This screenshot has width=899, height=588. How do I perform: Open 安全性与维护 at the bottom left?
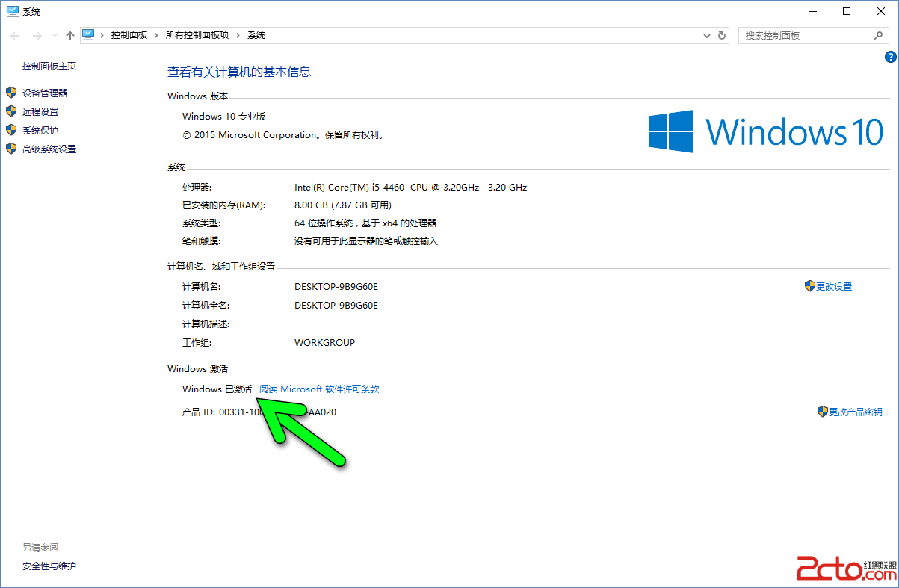(49, 566)
